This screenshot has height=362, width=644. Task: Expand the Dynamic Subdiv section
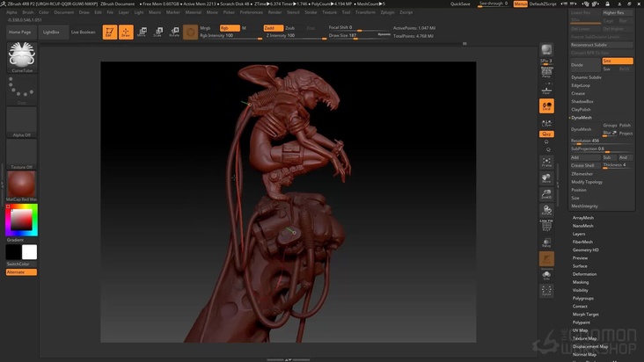[x=586, y=77]
